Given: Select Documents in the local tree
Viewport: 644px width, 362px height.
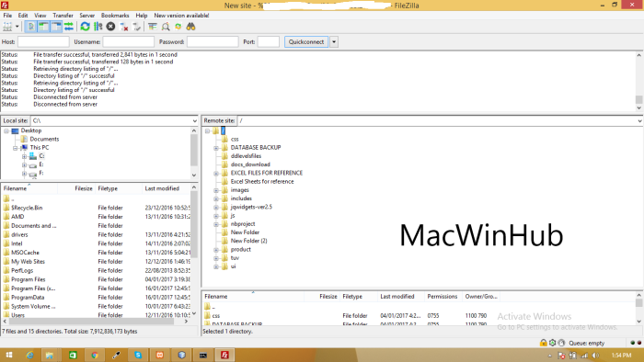Looking at the screenshot, I should coord(44,139).
